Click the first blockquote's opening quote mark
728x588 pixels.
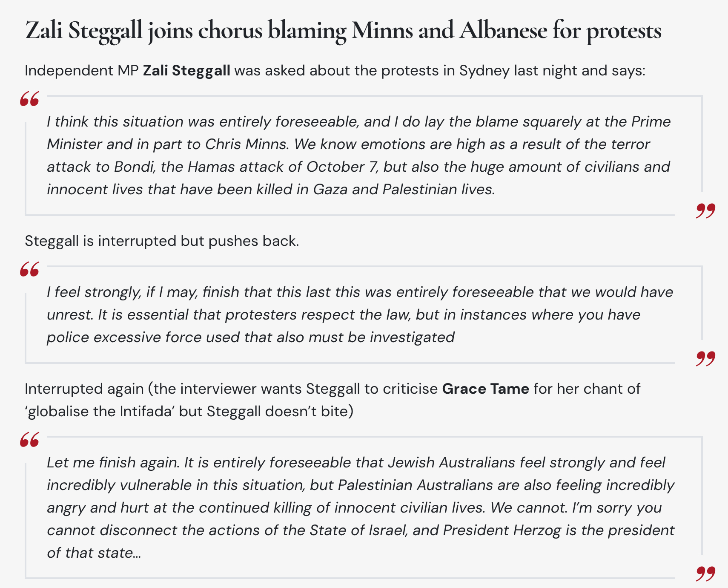pyautogui.click(x=29, y=99)
